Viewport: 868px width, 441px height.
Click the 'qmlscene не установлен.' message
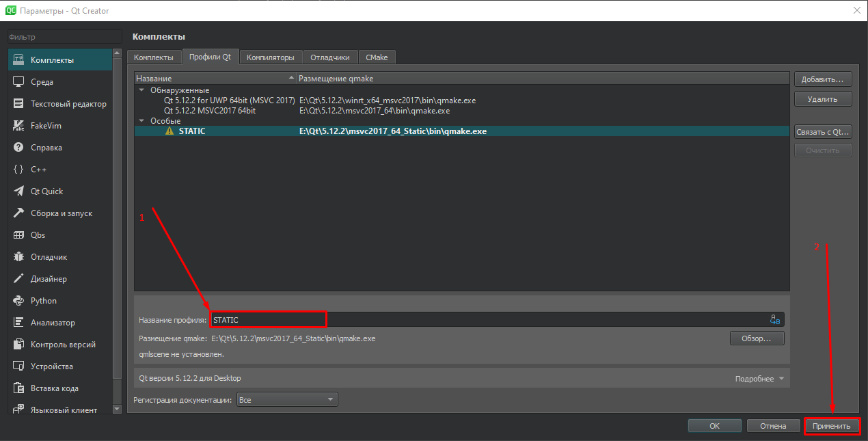[181, 355]
